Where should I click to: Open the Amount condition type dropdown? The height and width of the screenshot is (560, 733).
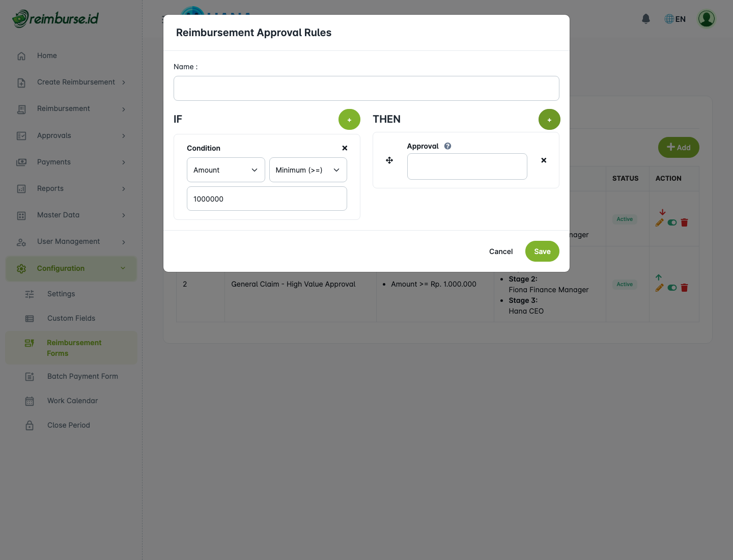tap(225, 170)
